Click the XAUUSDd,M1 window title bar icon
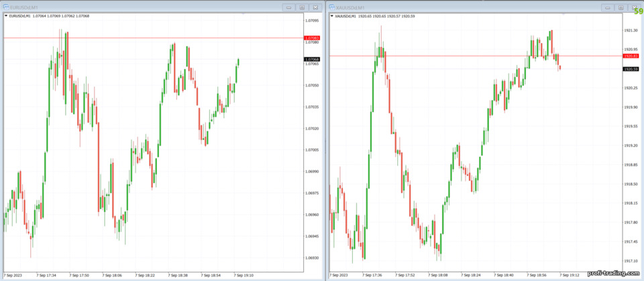This screenshot has width=644, height=281. pos(332,7)
